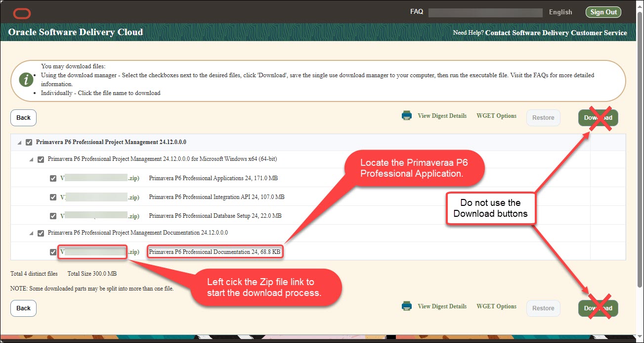Open the bottom View Digest Details link
Viewport: 644px width, 343px height.
pos(442,306)
